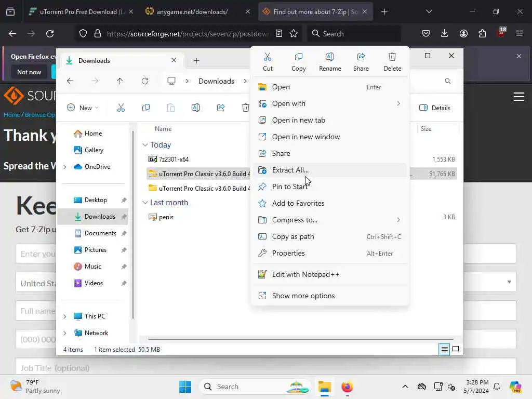Click the Not now button

[29, 72]
